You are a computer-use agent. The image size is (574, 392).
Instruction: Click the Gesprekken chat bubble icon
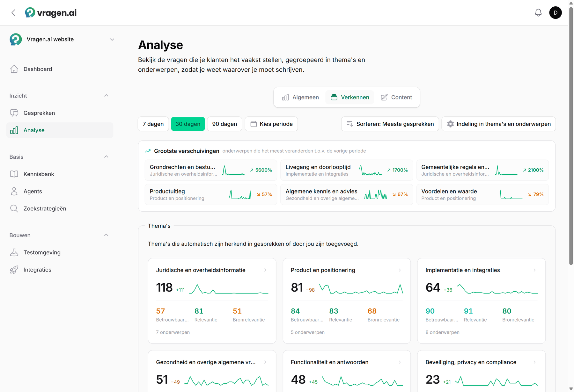click(14, 113)
